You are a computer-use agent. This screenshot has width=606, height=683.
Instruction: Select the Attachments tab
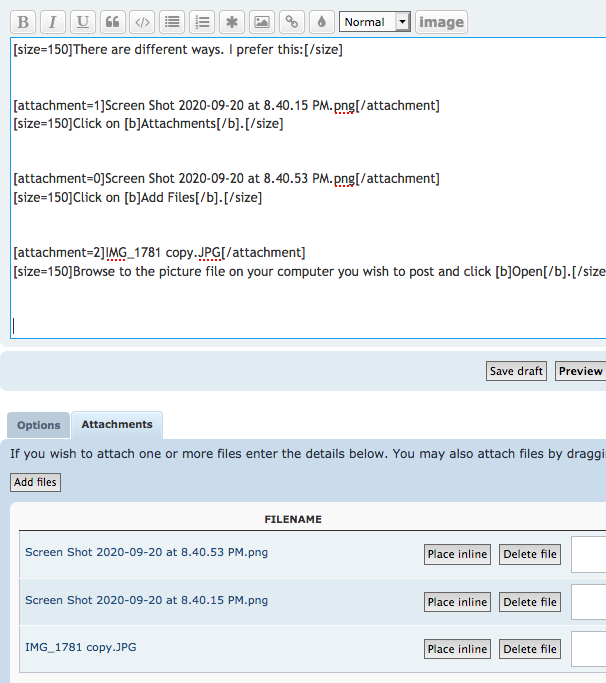(x=117, y=425)
